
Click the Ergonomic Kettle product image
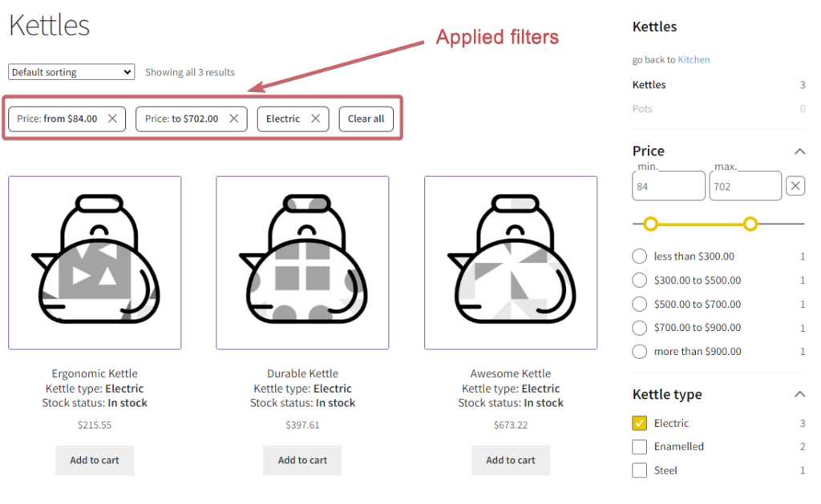(x=95, y=263)
